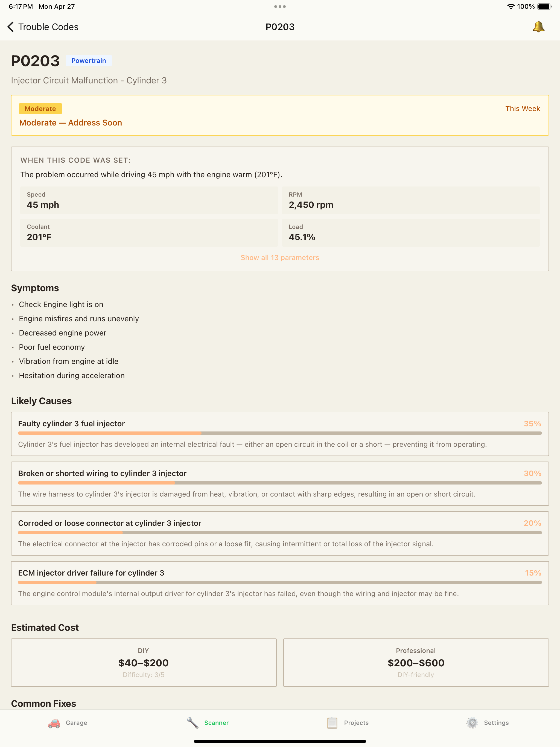This screenshot has width=560, height=747.
Task: Show all 13 parameters
Action: tap(280, 258)
